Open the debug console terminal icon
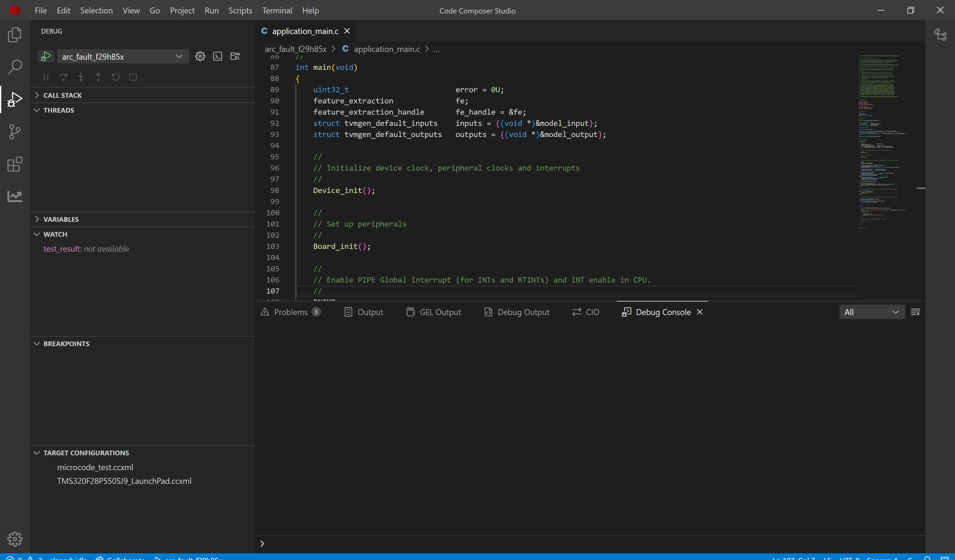 [x=217, y=56]
